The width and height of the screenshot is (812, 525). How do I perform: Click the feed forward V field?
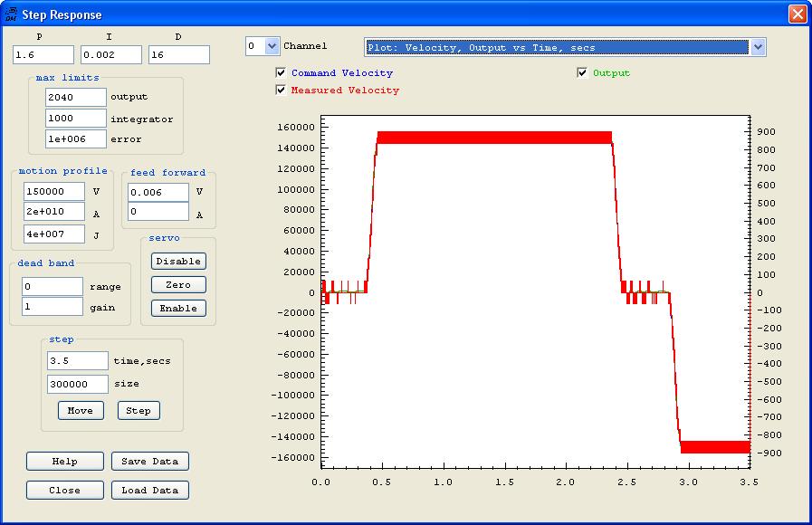(158, 193)
